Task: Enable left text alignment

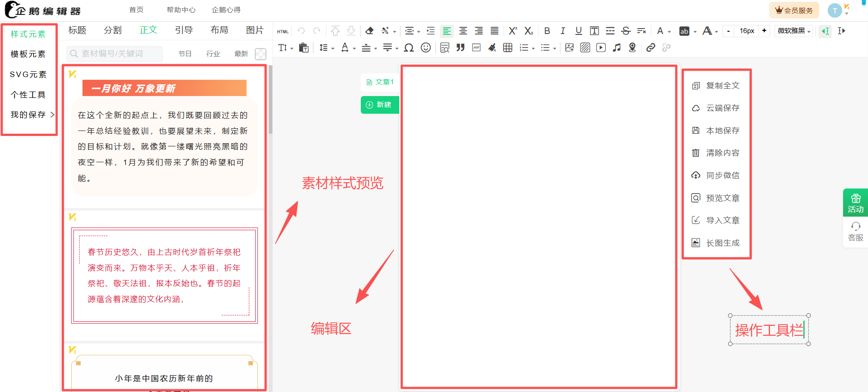Action: pos(447,31)
